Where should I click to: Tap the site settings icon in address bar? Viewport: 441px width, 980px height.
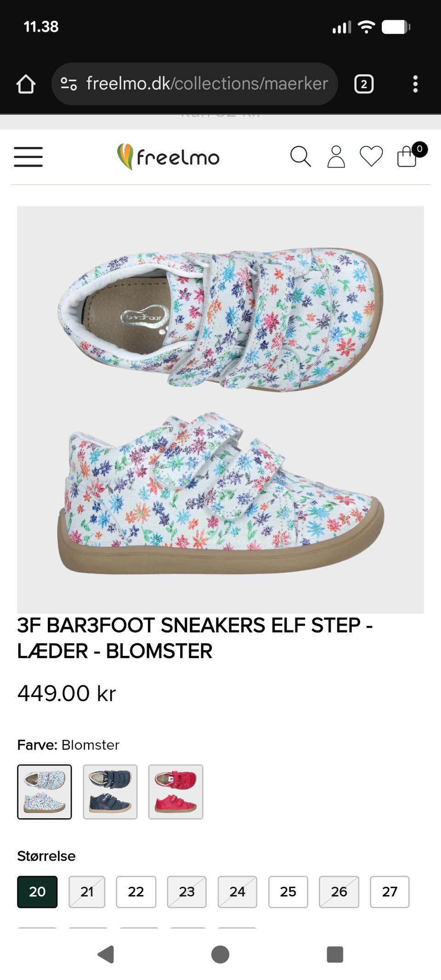[x=69, y=84]
